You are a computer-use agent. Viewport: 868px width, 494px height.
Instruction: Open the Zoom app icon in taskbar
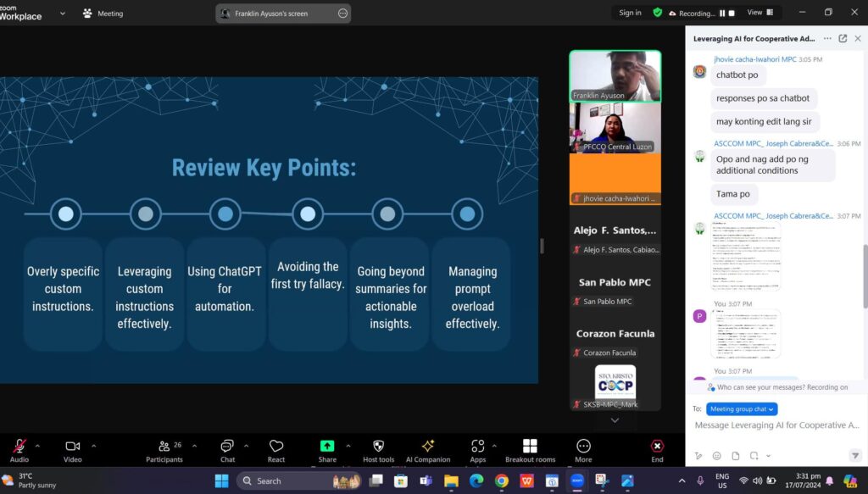(x=576, y=480)
